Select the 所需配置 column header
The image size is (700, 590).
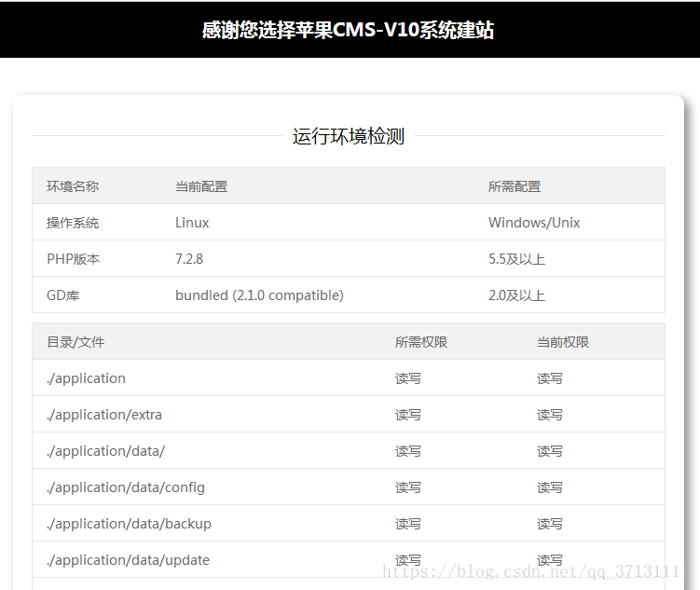pos(515,186)
